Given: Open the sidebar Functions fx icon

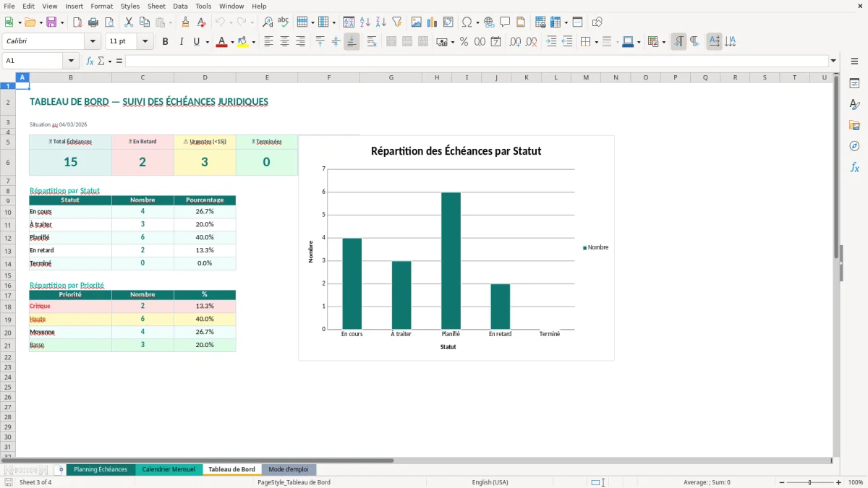Looking at the screenshot, I should (x=854, y=167).
